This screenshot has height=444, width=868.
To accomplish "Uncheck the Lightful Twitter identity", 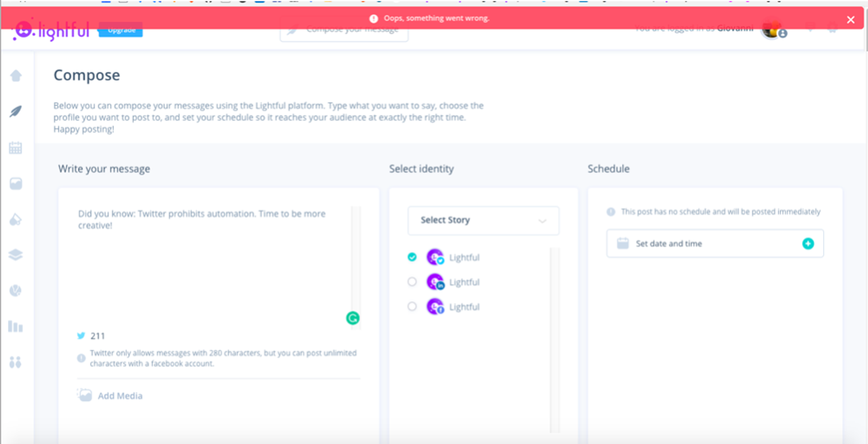I will coord(412,257).
